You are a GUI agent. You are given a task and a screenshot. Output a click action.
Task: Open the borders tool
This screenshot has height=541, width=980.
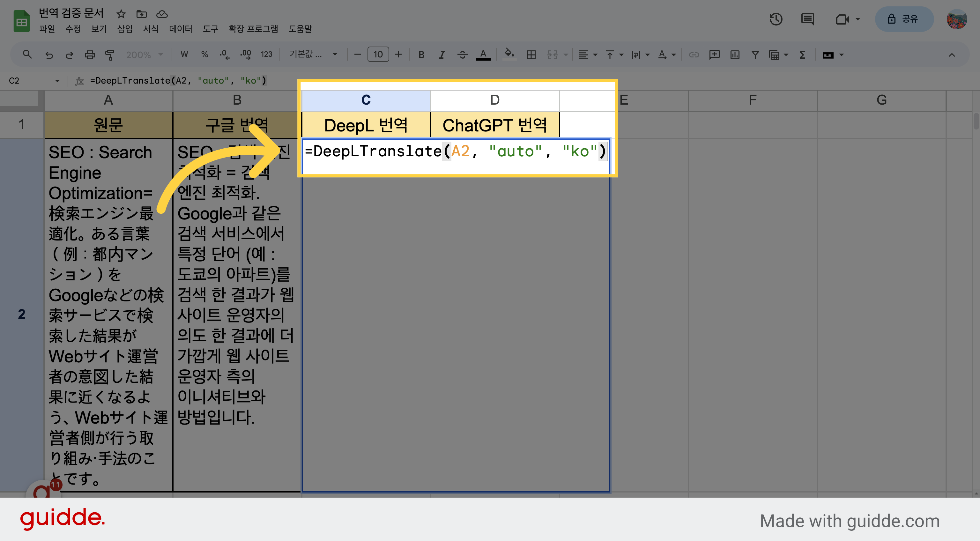click(531, 55)
